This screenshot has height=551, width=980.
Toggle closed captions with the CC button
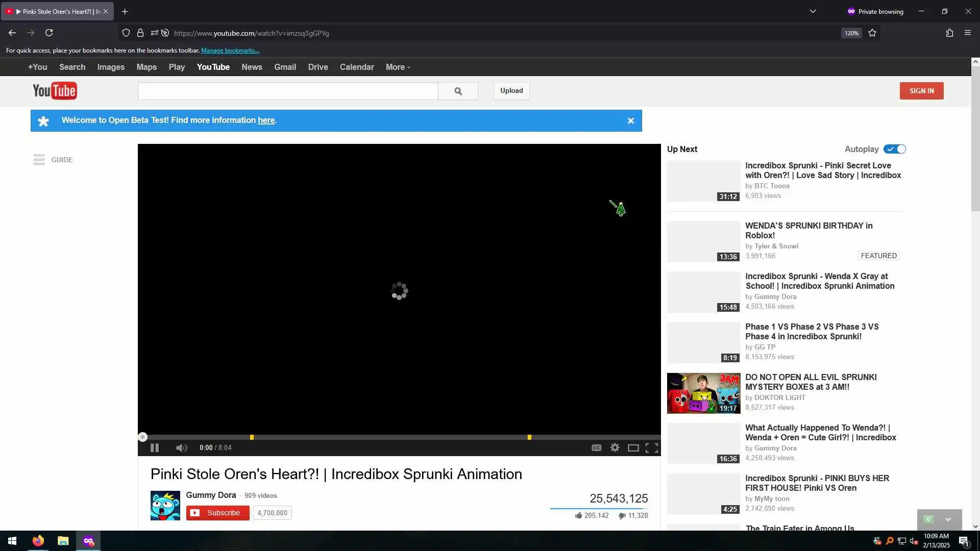(596, 448)
